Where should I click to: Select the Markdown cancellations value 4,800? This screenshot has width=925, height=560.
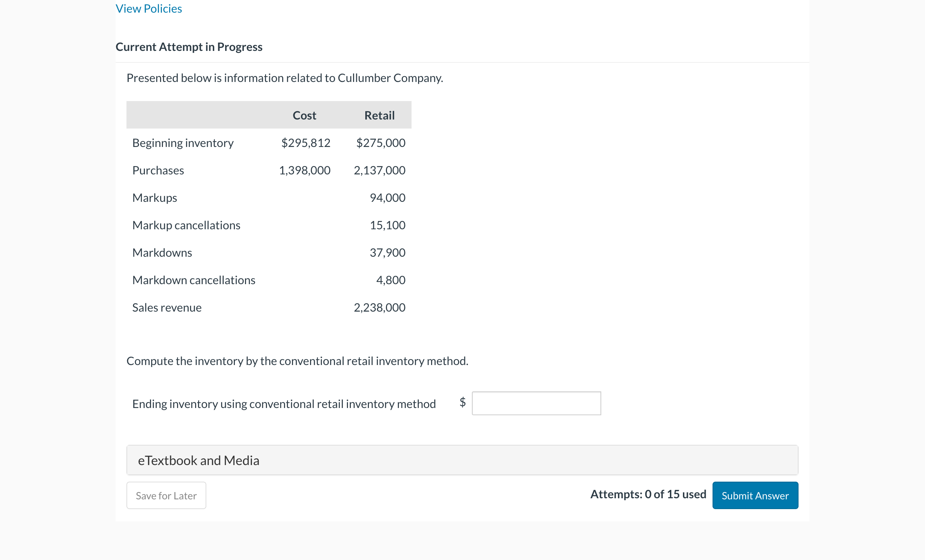[391, 280]
